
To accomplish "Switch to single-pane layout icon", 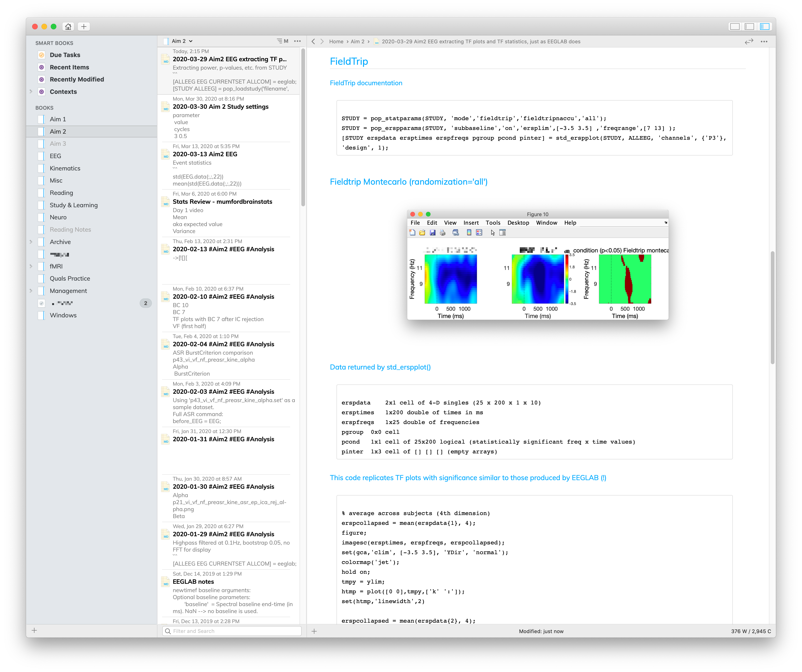I will [734, 26].
